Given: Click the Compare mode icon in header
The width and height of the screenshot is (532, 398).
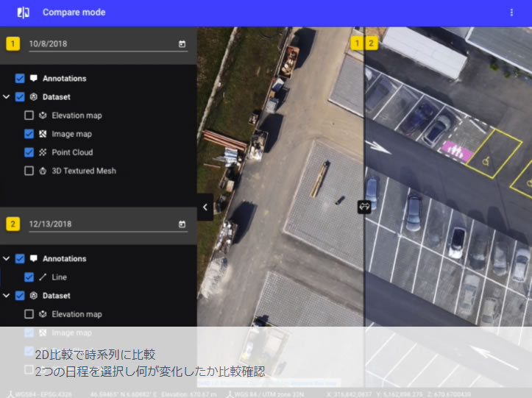Looking at the screenshot, I should click(x=23, y=13).
